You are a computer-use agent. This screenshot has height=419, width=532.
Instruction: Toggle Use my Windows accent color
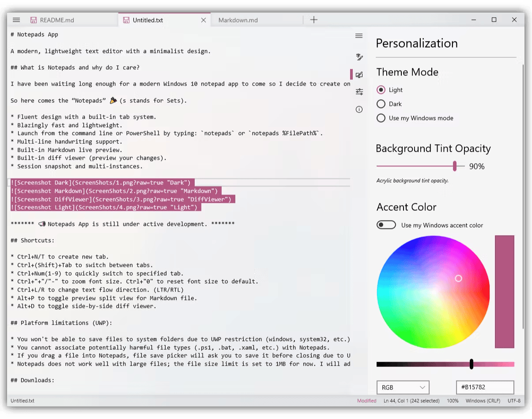click(386, 225)
